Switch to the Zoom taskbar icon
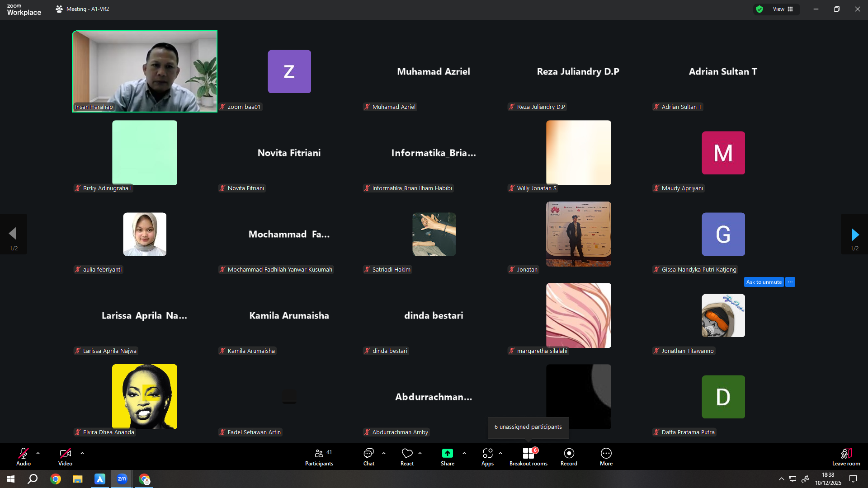Screen dimensions: 868x488 point(122,479)
